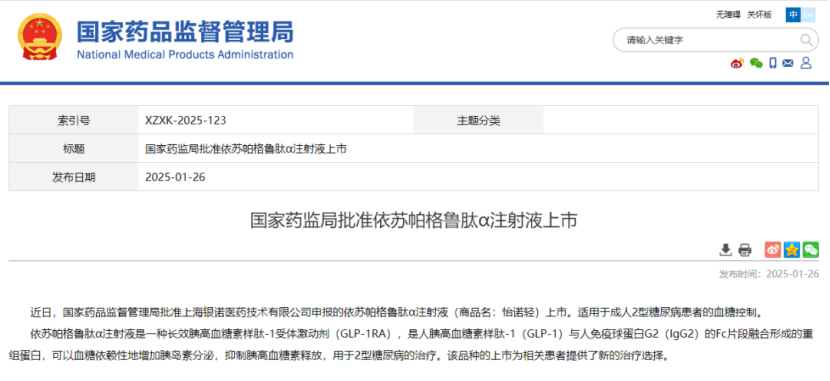This screenshot has height=381, width=830.
Task: Click the national emblem logo
Action: tap(40, 37)
